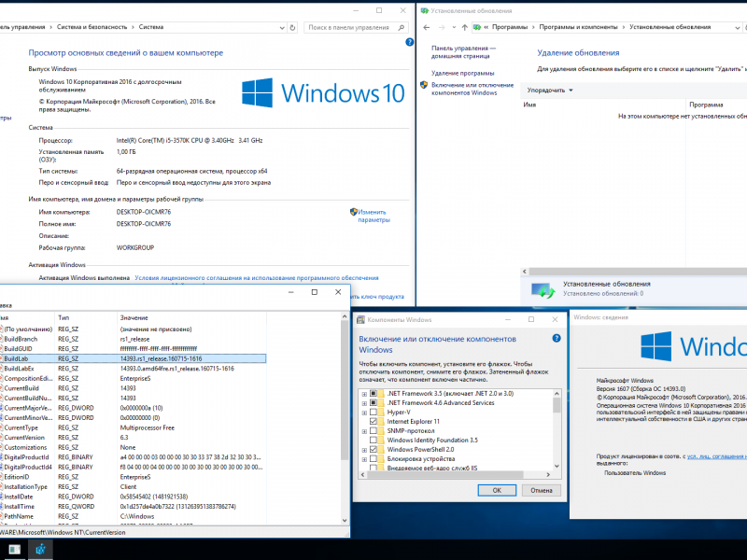Click the Windows Features horizontal scroll right arrow
747x560 pixels.
point(548,475)
